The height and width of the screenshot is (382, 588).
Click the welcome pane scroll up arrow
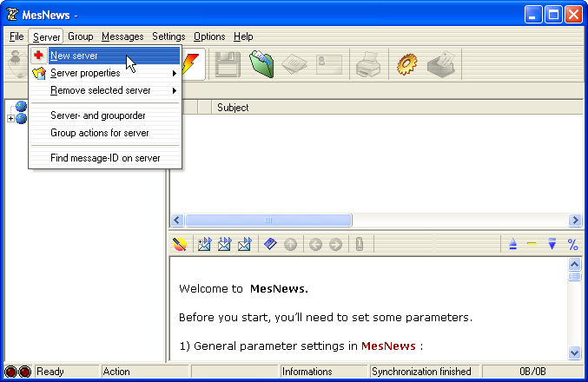point(574,264)
